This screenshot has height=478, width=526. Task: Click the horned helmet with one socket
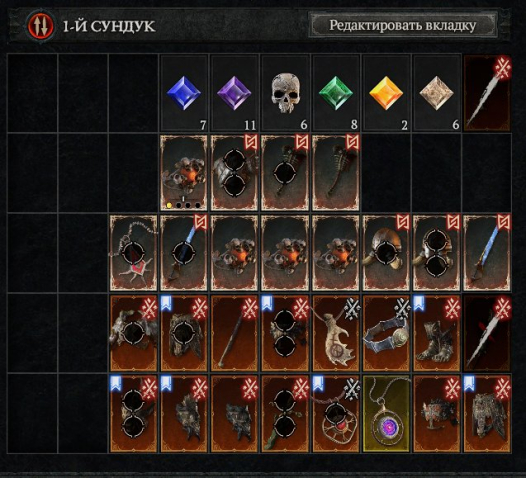(x=386, y=253)
